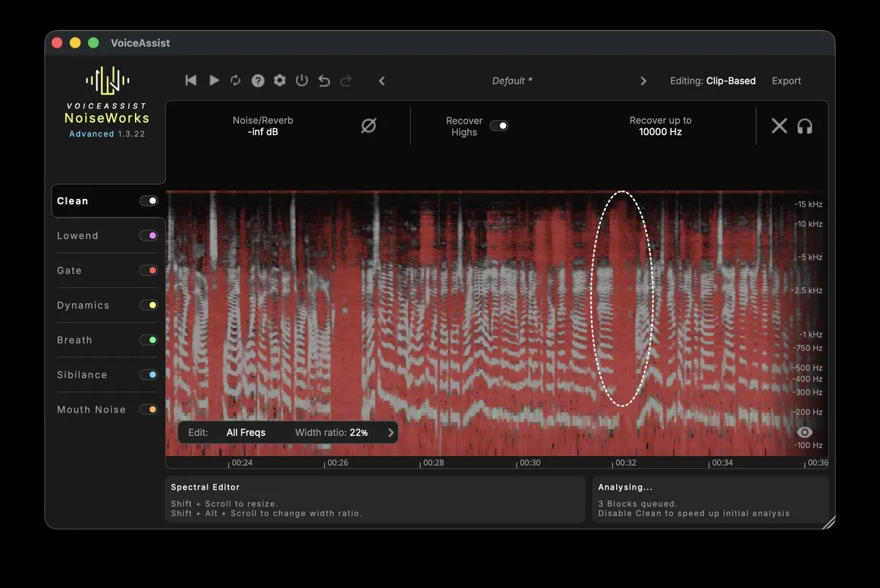Click the VoiceAssist window title

tap(141, 43)
